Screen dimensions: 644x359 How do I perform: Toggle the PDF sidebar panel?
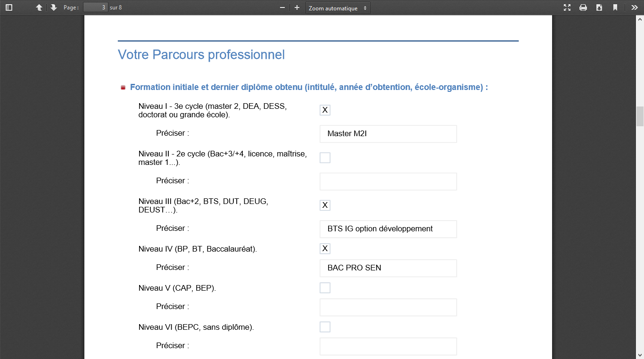tap(9, 8)
